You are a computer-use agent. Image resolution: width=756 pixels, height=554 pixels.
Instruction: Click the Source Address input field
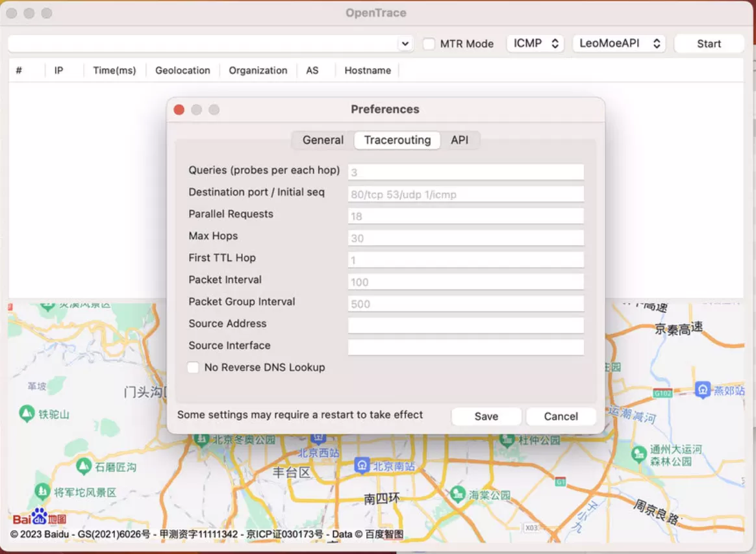pyautogui.click(x=465, y=325)
